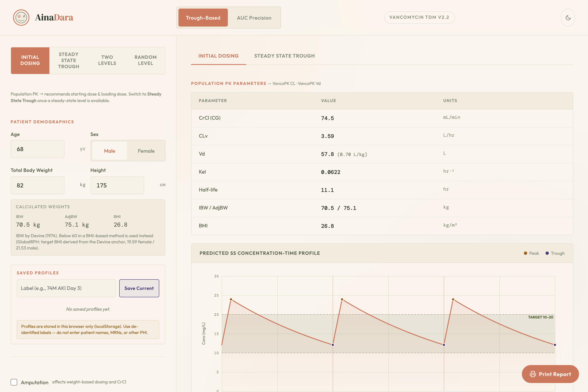Enable the Amputation checkbox
Screen dimensions: 588x392
(x=14, y=382)
